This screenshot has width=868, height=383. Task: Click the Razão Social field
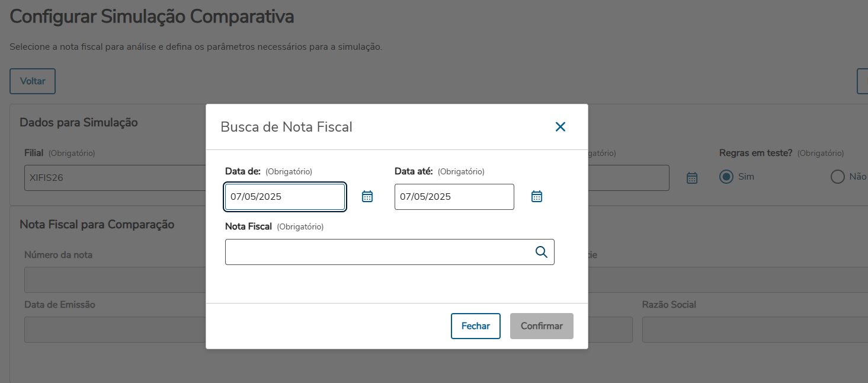[x=752, y=330]
